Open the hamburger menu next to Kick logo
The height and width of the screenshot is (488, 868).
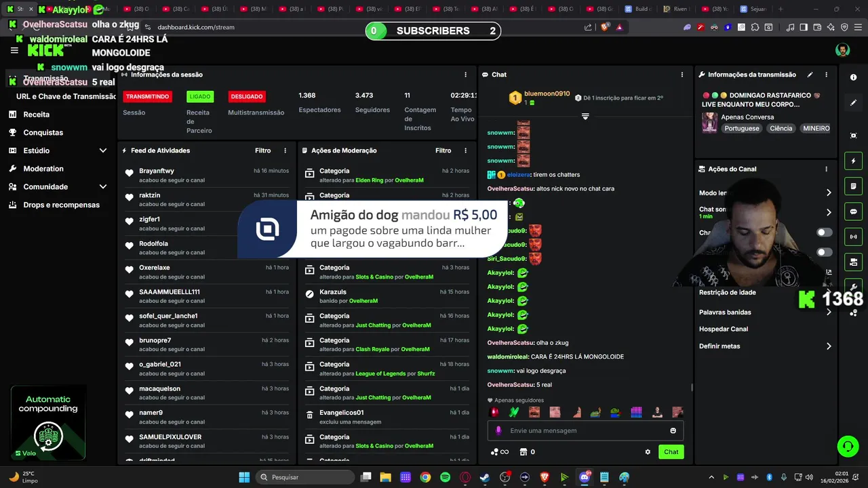coord(14,50)
